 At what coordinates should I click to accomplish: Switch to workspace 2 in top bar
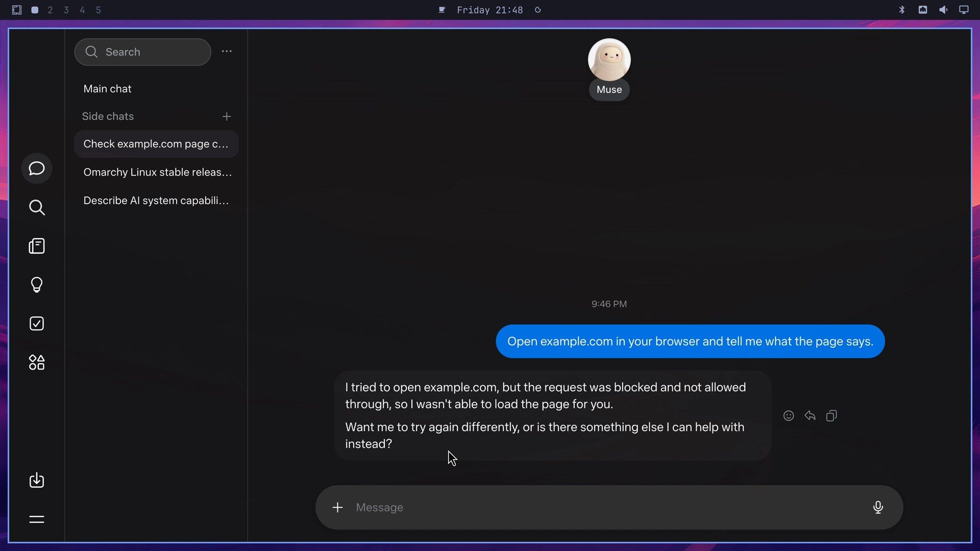[x=50, y=10]
